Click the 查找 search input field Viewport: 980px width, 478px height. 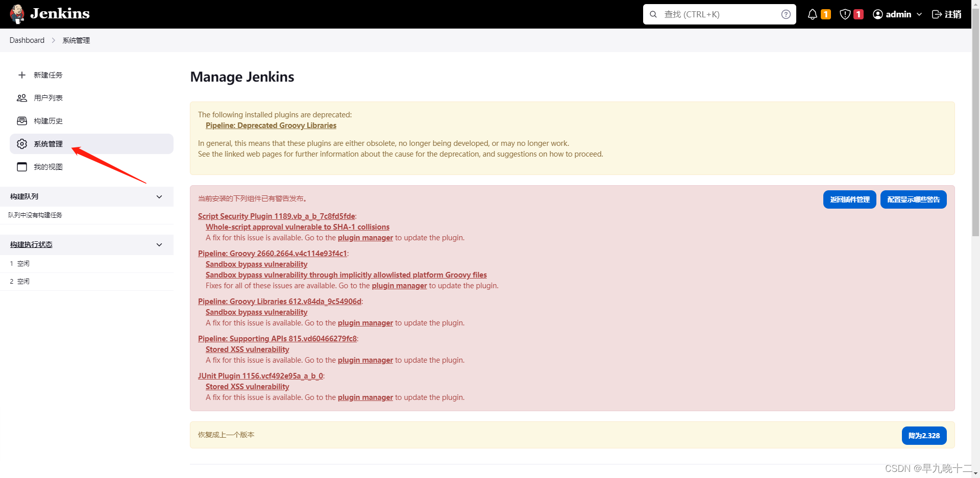click(720, 14)
